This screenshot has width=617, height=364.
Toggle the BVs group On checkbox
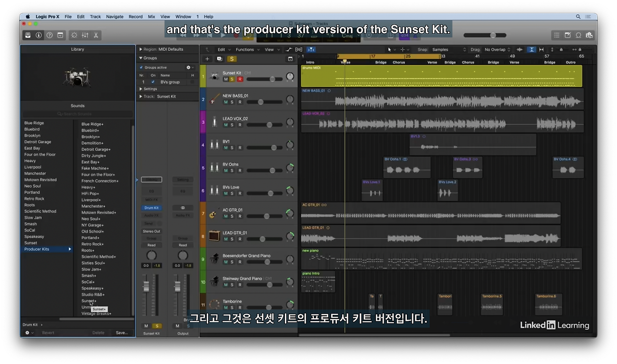[x=153, y=82]
